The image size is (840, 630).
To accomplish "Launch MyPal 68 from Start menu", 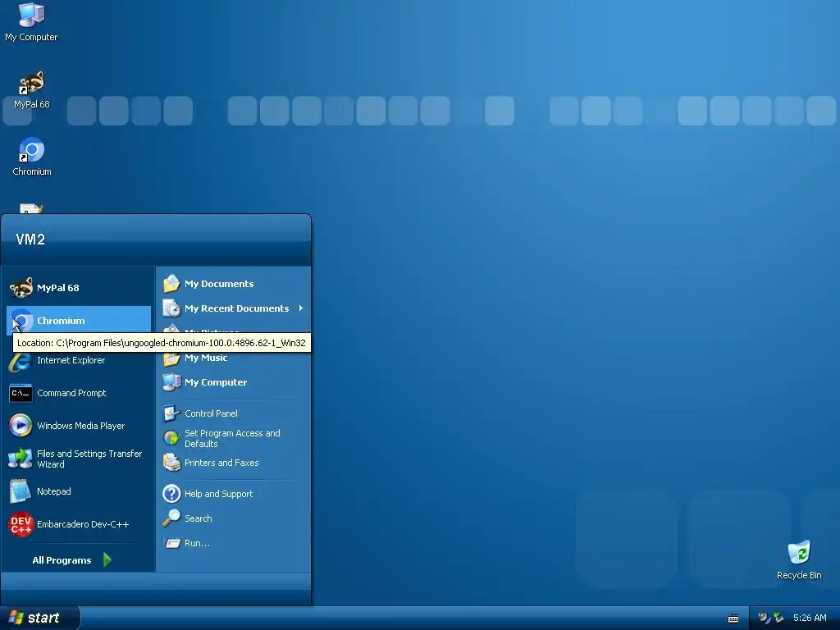I will click(x=79, y=288).
